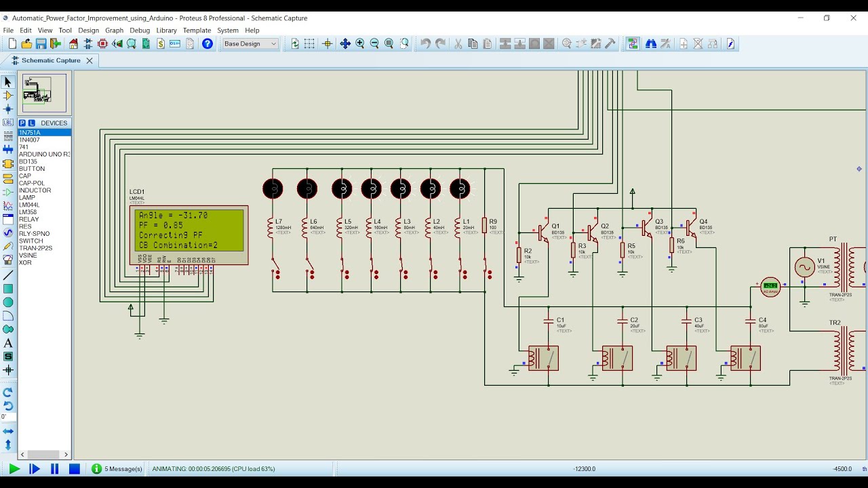Select the Buses Mode tool
868x488 pixels.
pos(8,150)
